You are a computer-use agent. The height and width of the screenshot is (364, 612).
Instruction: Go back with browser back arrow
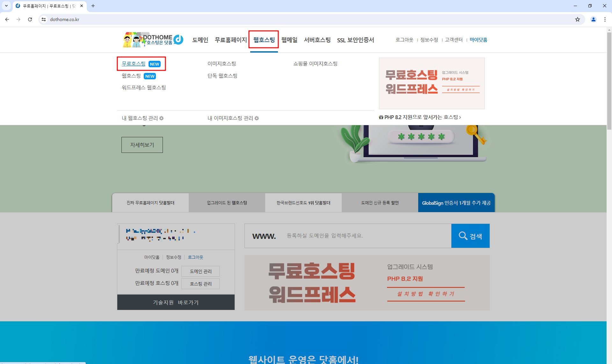pos(7,19)
